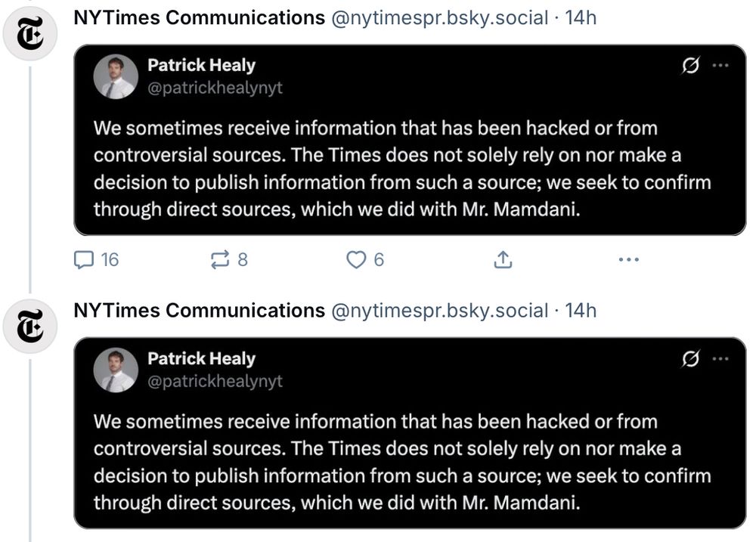The width and height of the screenshot is (756, 542).
Task: Open three-dot menu inside second embedded tweet
Action: (x=720, y=359)
